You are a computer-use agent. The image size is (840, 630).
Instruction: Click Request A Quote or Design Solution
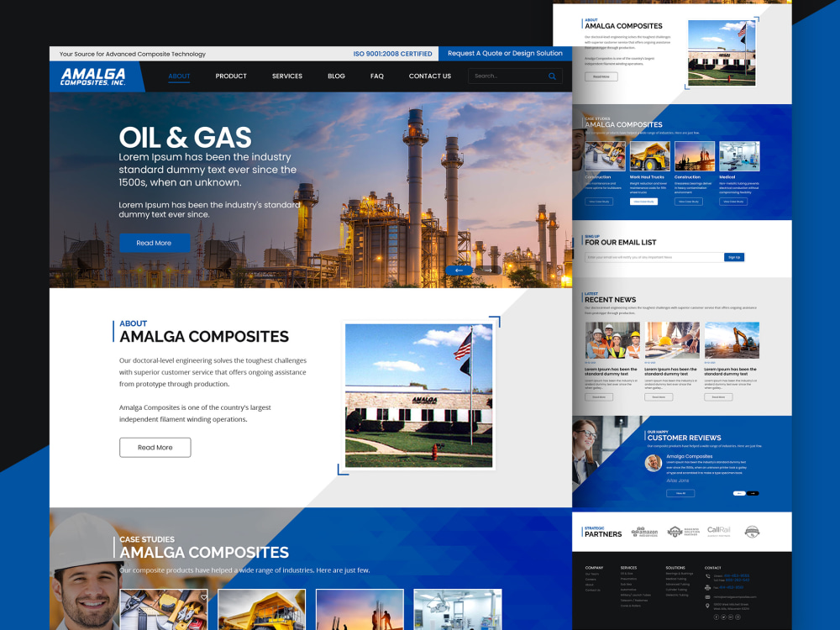click(505, 53)
